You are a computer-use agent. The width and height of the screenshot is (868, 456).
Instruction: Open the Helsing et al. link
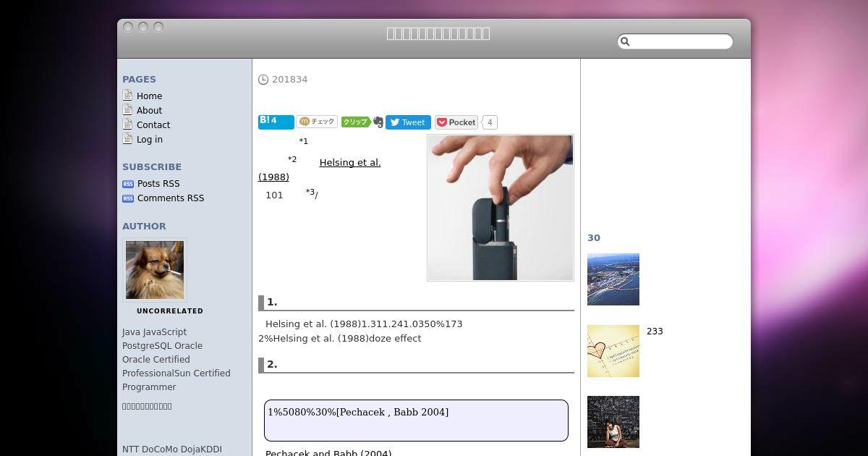[350, 163]
